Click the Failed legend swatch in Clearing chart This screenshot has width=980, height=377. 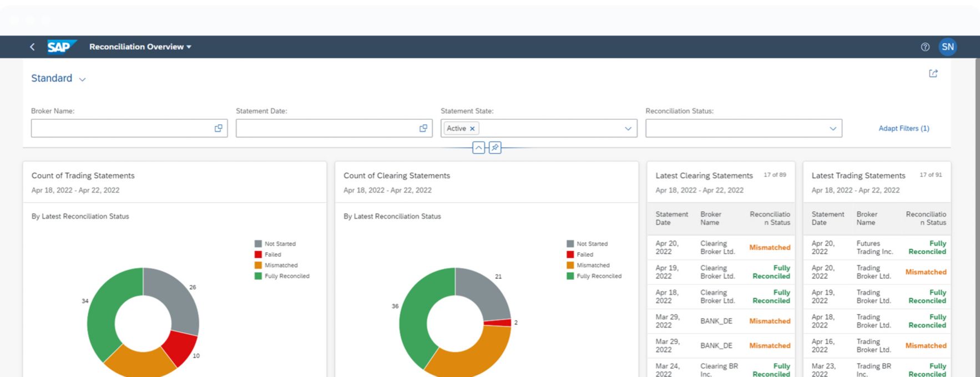[x=570, y=254]
